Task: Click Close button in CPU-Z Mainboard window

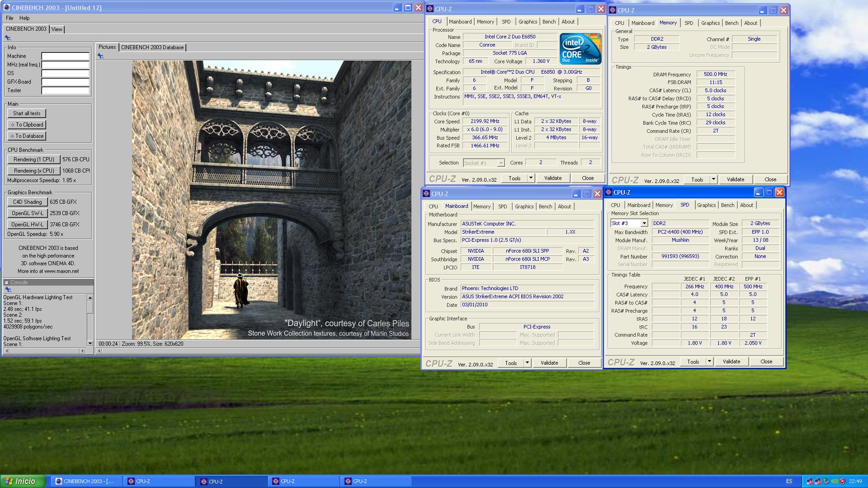Action: pos(584,363)
